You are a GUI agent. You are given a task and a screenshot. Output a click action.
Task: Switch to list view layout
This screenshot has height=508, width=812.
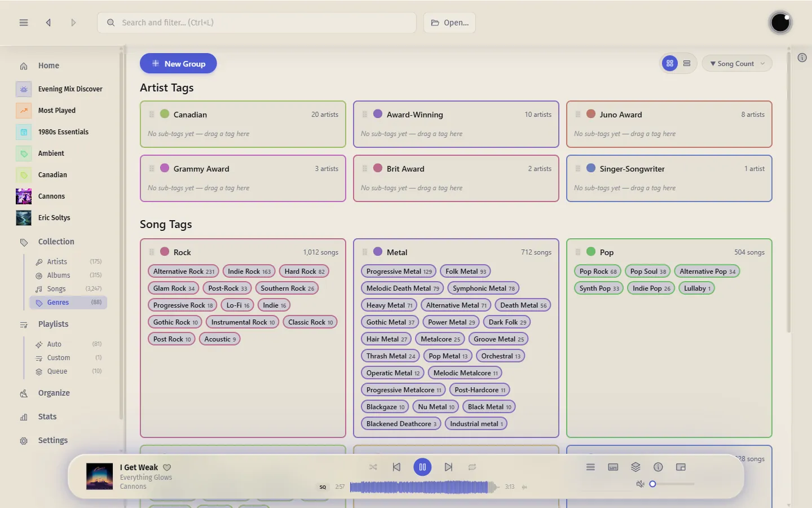tap(687, 63)
